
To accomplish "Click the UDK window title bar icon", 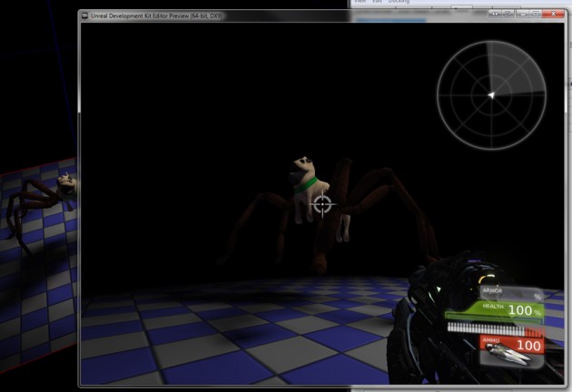I will pos(85,15).
